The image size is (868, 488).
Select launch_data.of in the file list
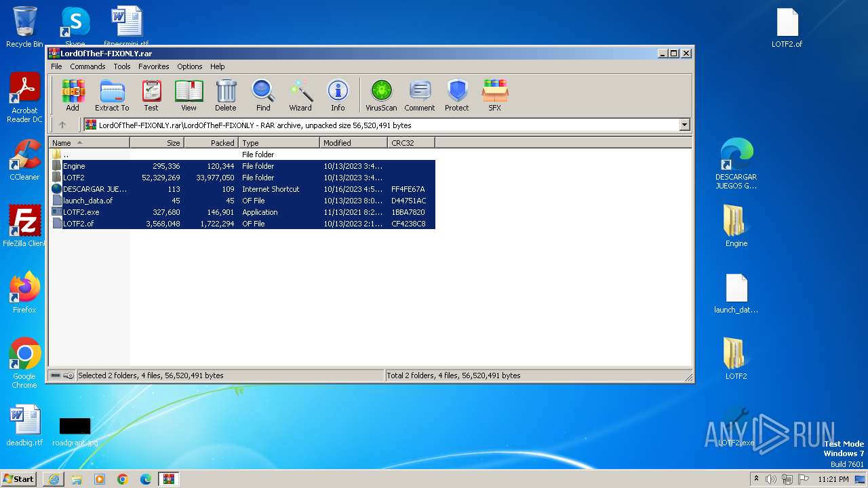(x=242, y=201)
